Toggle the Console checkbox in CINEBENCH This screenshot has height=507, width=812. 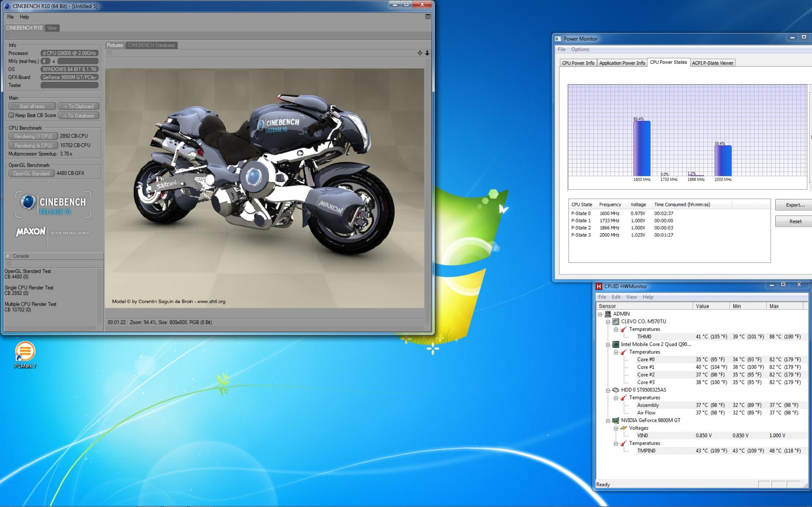point(8,256)
